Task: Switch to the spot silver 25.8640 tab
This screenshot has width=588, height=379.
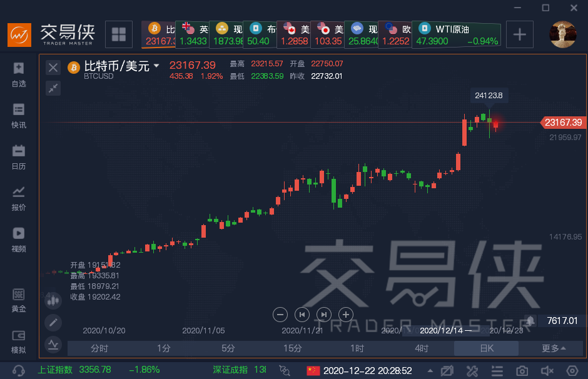Action: 361,35
